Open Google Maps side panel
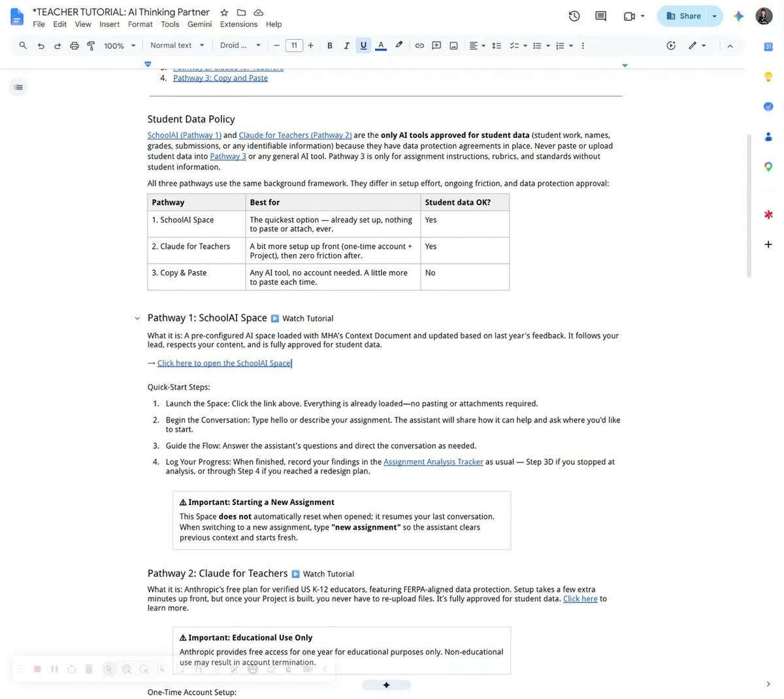Viewport: 784px width, 699px height. tap(768, 167)
